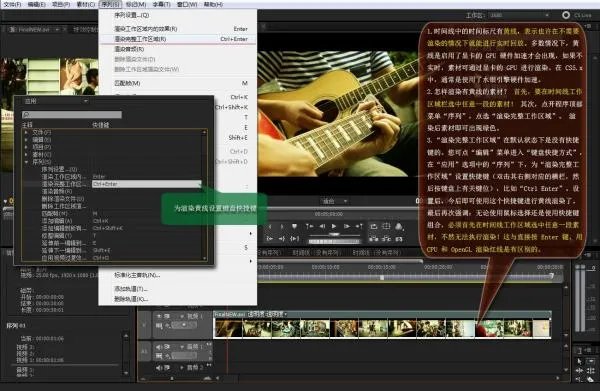Collapse the 视频 1 track triangle
The image size is (600, 391).
click(182, 316)
